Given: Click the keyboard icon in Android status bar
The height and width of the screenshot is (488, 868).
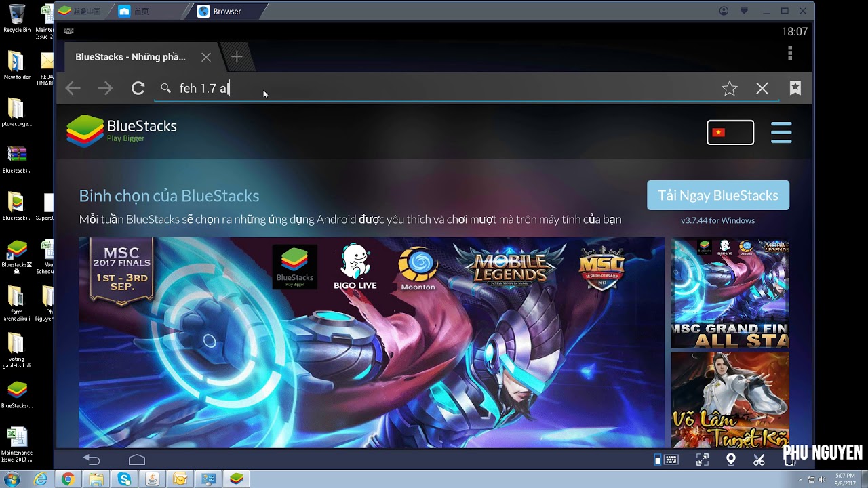Looking at the screenshot, I should coord(68,31).
